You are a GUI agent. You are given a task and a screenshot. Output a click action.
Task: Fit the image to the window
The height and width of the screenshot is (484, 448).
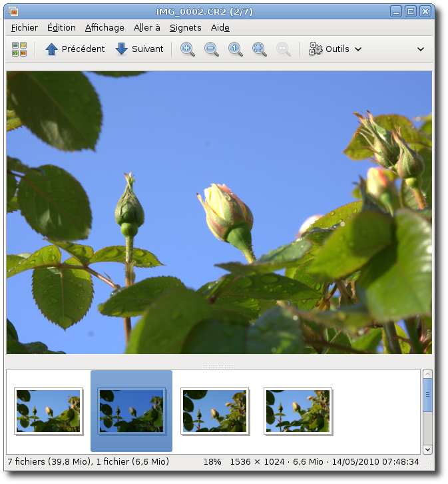click(260, 49)
